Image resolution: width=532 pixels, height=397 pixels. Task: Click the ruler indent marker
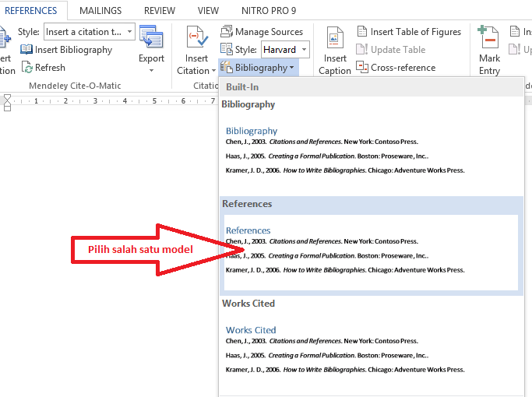[x=8, y=102]
